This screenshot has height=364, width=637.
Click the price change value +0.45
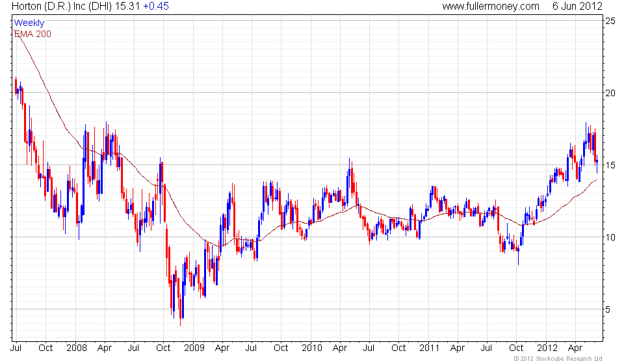[156, 6]
